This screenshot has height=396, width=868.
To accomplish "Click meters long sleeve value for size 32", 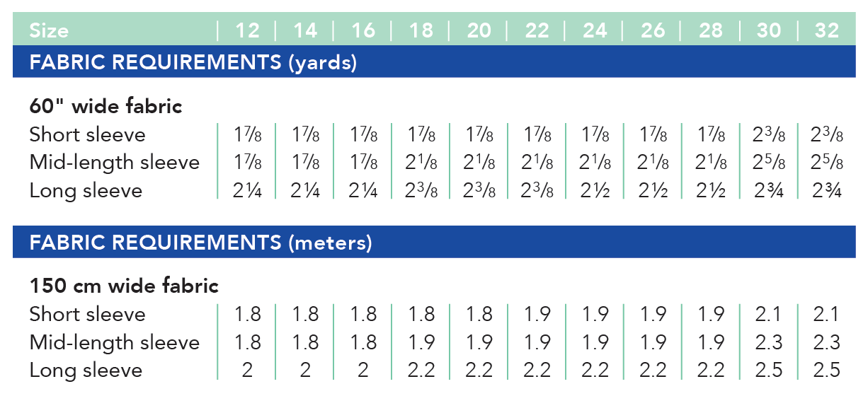I will pyautogui.click(x=827, y=371).
